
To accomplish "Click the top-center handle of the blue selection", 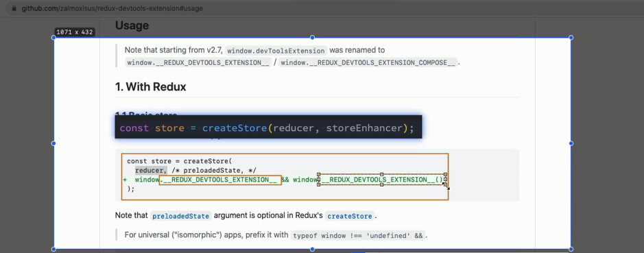I will tap(312, 38).
